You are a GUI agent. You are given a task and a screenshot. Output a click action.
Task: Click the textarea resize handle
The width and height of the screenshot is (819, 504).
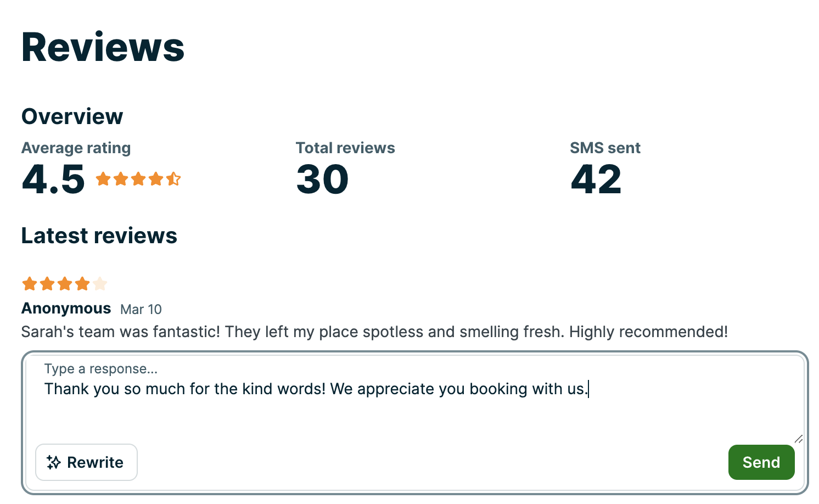tap(799, 439)
